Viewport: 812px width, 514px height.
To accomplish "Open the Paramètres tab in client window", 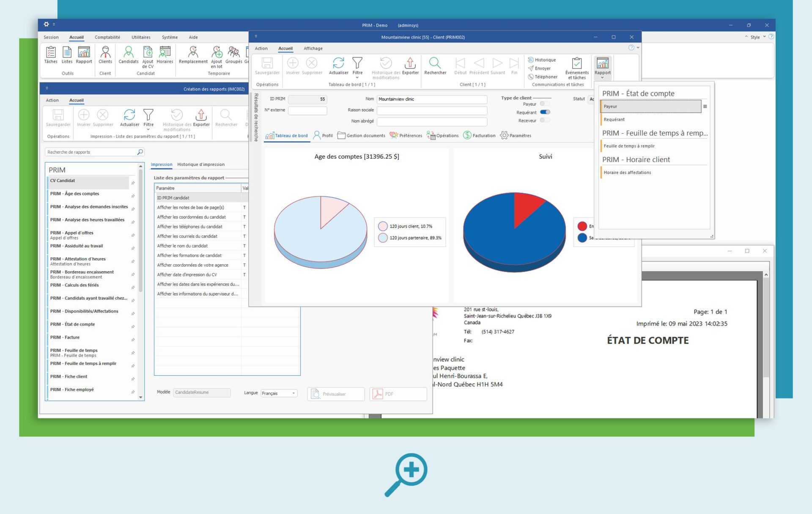I will (516, 135).
